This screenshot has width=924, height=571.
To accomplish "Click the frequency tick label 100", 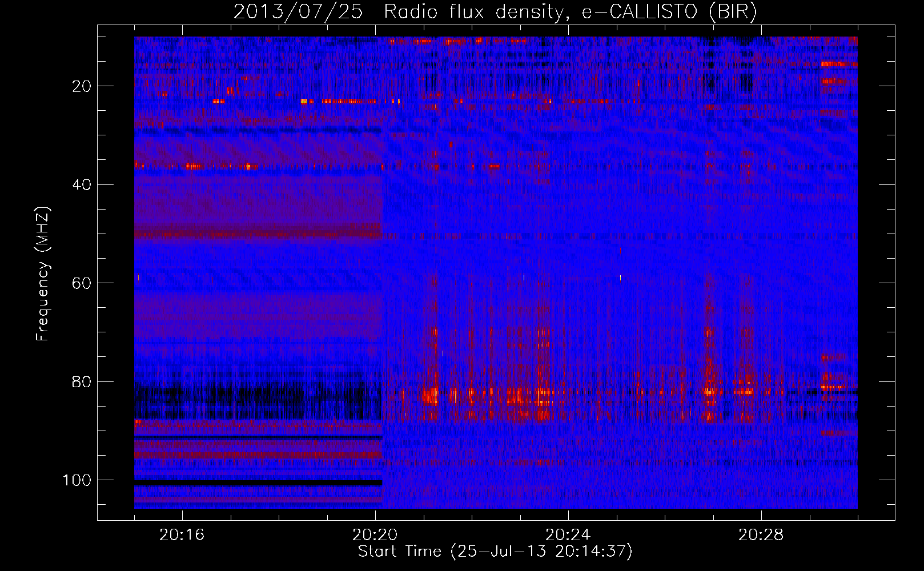I will pos(77,480).
